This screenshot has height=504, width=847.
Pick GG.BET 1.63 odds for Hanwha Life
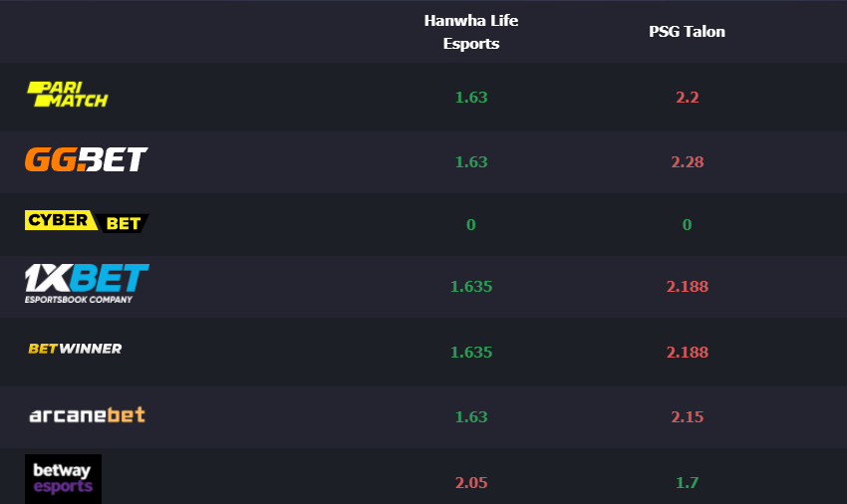[471, 162]
